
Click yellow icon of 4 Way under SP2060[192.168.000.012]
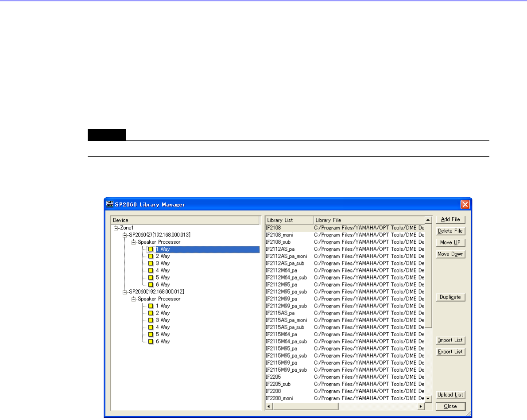tap(151, 327)
